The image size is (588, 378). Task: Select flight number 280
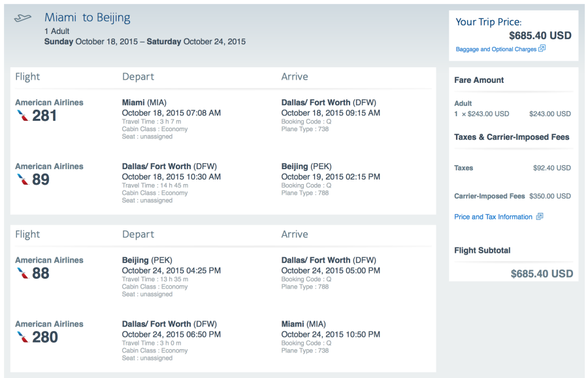tap(45, 338)
